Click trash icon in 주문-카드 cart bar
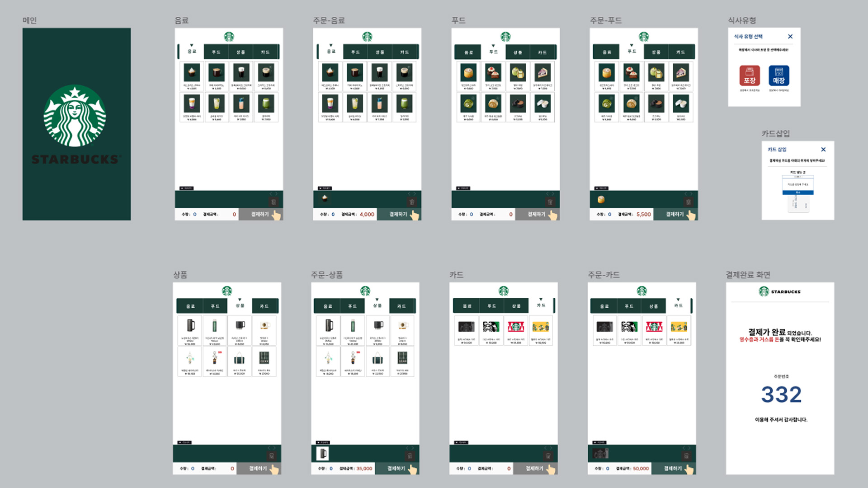868x488 pixels. point(686,456)
